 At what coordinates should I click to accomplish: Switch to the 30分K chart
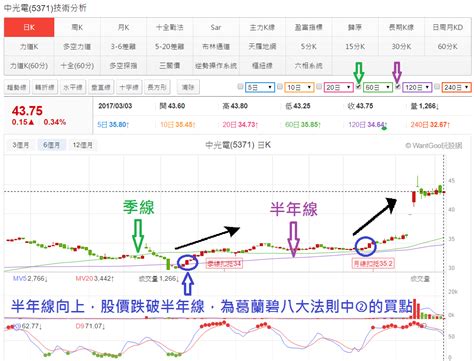pos(401,46)
